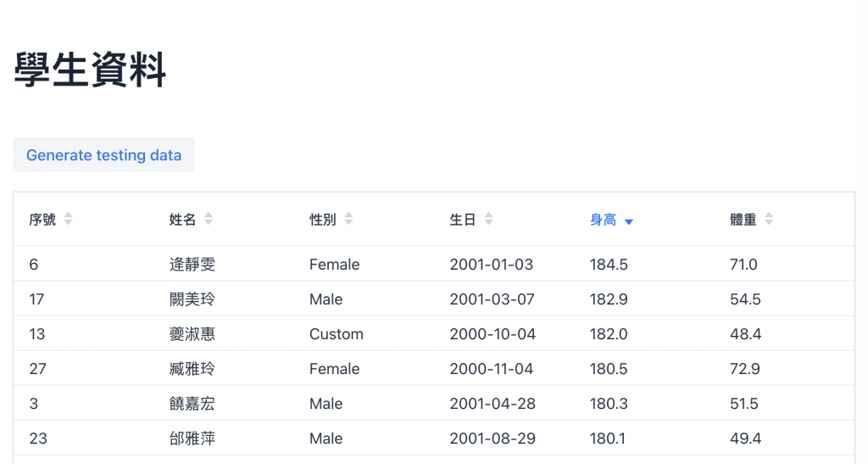Viewport: 868px width, 464px height.
Task: Click the sort arrows next to 性別
Action: [348, 220]
